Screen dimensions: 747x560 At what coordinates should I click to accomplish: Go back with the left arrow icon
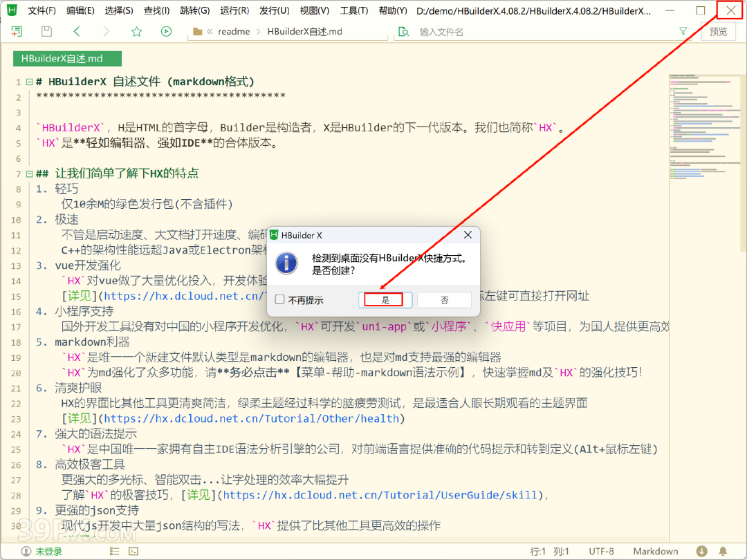[77, 31]
